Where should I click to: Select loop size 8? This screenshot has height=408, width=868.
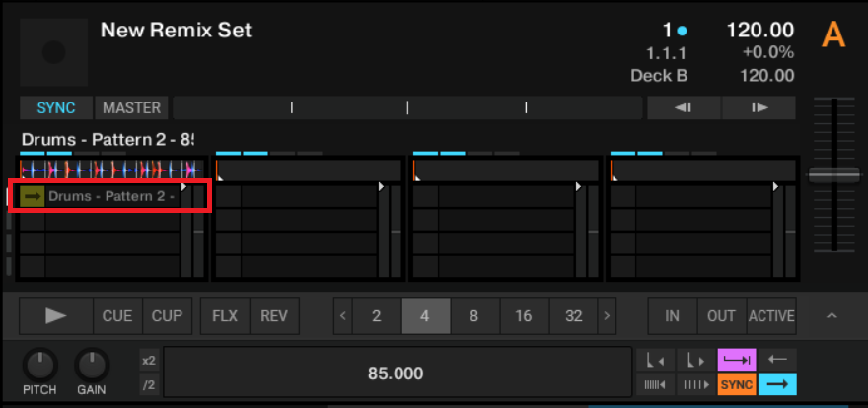(474, 316)
